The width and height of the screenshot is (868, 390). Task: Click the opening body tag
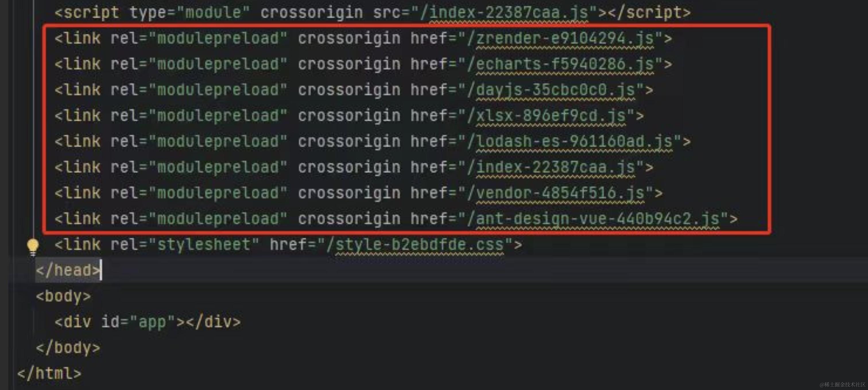click(x=63, y=296)
